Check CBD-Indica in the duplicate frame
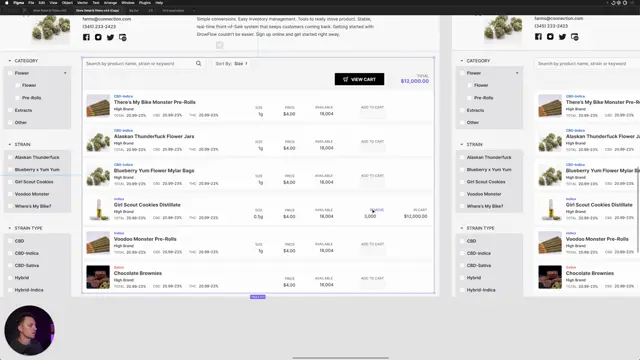 click(x=462, y=253)
